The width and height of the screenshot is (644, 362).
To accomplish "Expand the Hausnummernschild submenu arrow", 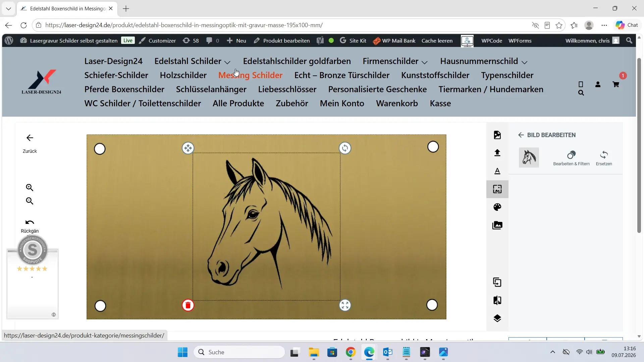I will pos(525,62).
